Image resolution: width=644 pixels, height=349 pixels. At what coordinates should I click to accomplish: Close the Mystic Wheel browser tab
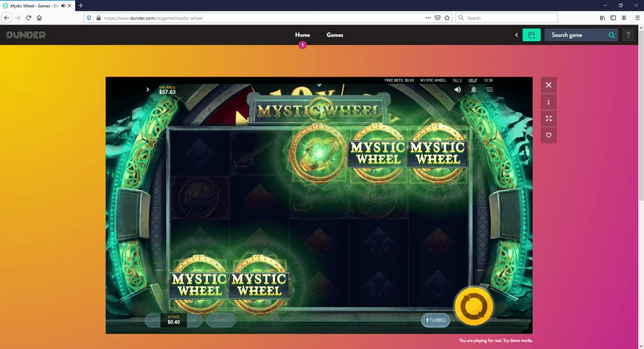click(x=70, y=6)
